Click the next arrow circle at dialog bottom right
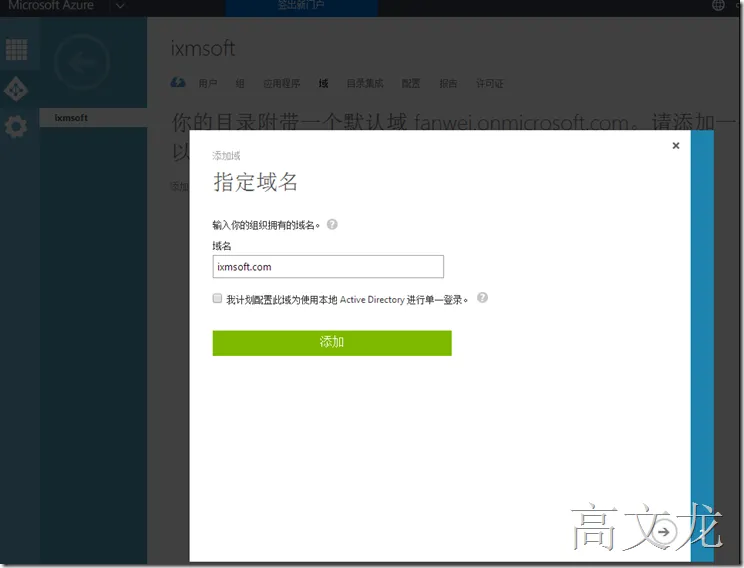 (664, 532)
